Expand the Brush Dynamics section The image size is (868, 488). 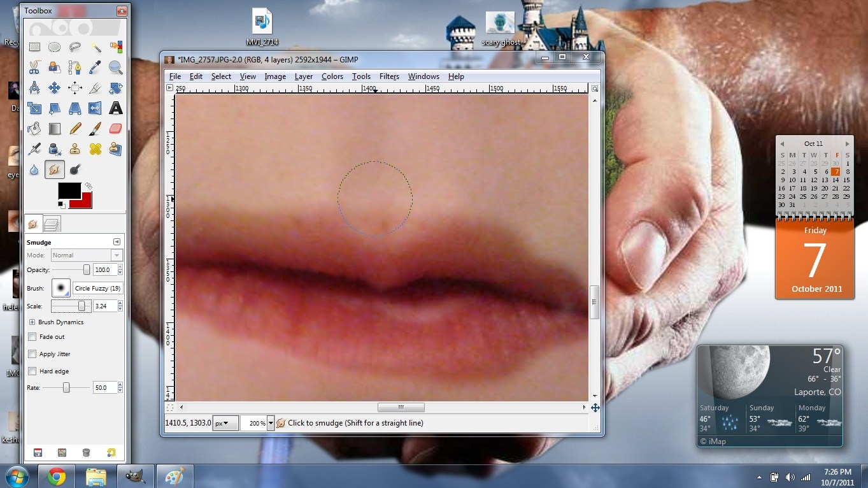point(32,322)
